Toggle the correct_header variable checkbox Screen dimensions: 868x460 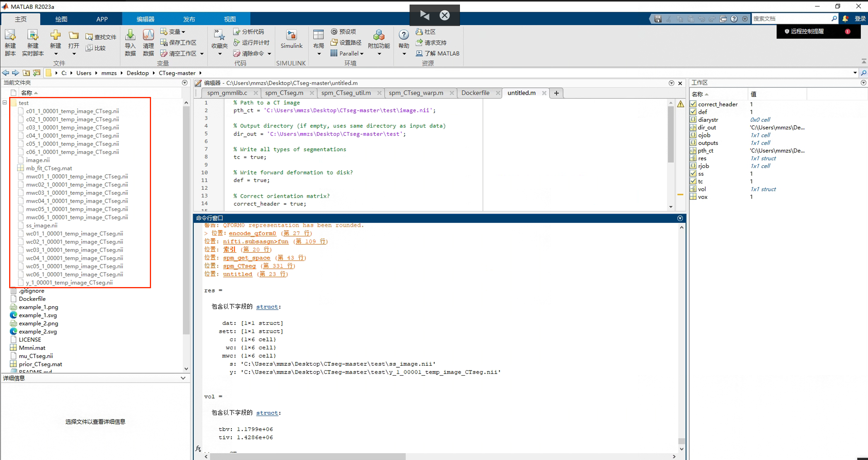tap(693, 104)
